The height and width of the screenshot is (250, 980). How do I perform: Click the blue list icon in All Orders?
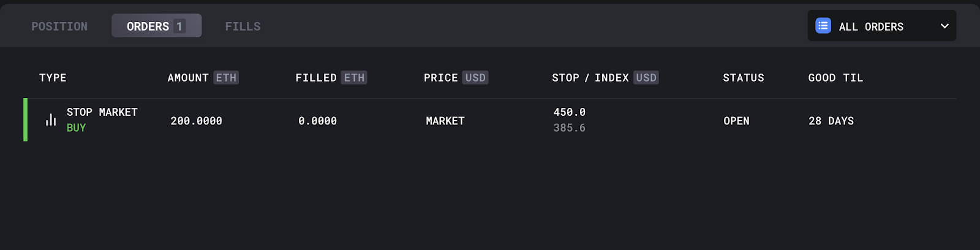point(823,26)
